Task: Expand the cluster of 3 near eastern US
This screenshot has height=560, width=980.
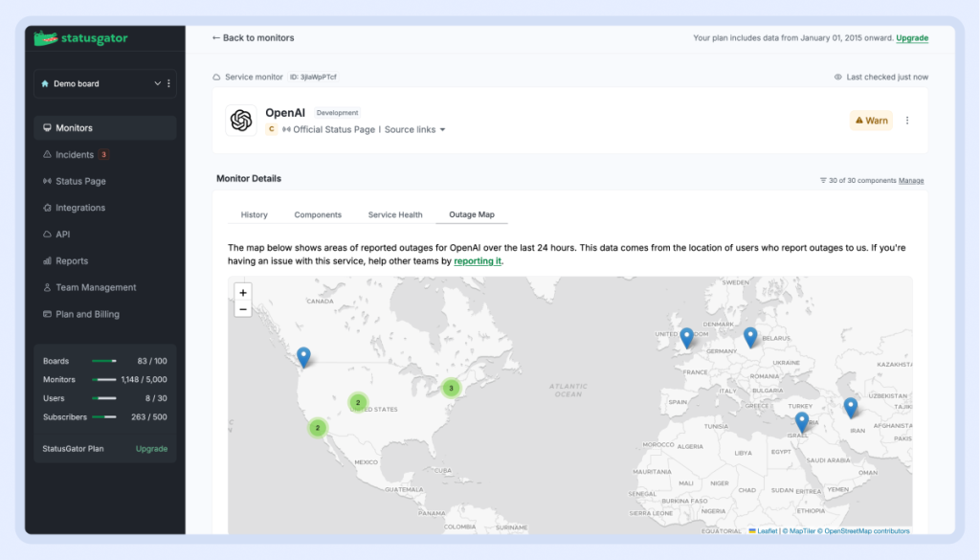Action: coord(451,388)
